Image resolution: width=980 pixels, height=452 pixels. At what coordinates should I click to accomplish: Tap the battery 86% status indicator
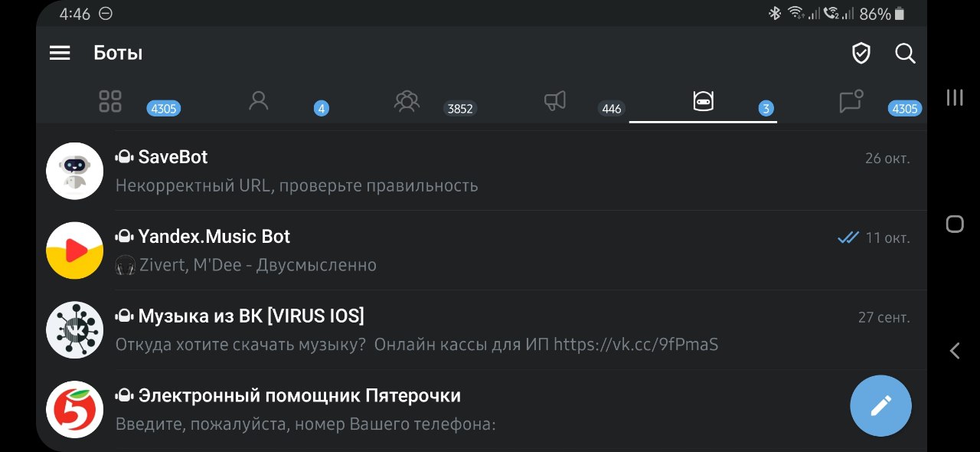[x=883, y=14]
